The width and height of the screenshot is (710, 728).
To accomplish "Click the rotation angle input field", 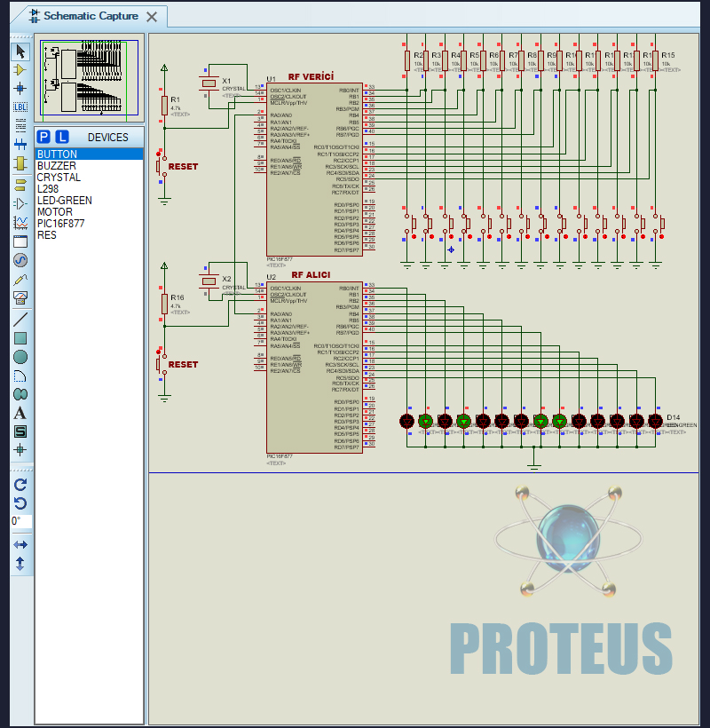I will [20, 522].
